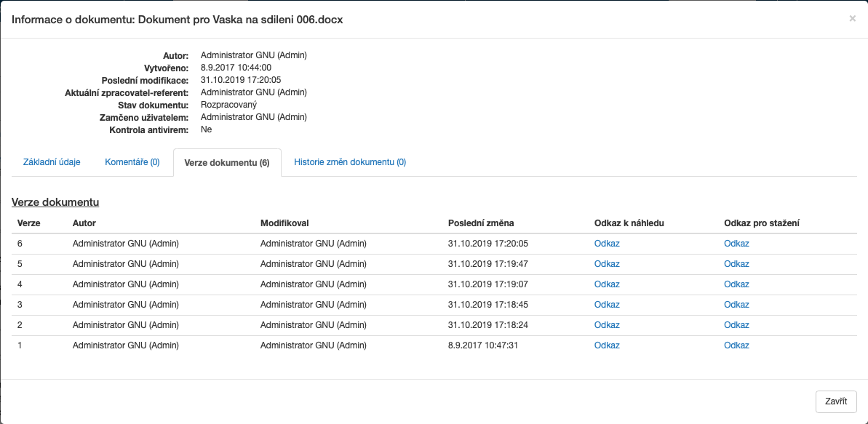This screenshot has height=424, width=868.
Task: Click the Verze column header
Action: tap(29, 223)
